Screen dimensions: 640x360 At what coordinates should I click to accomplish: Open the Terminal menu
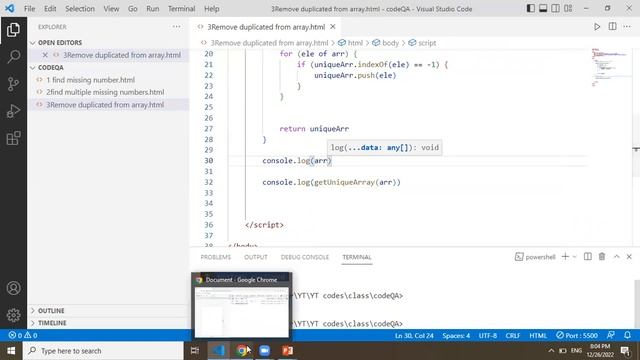click(x=181, y=9)
